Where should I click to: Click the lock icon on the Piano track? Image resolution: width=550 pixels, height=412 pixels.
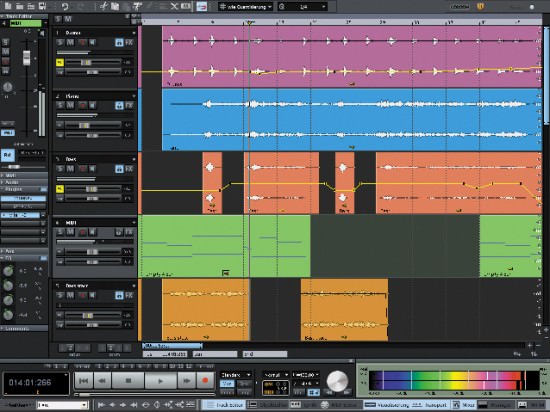[119, 105]
